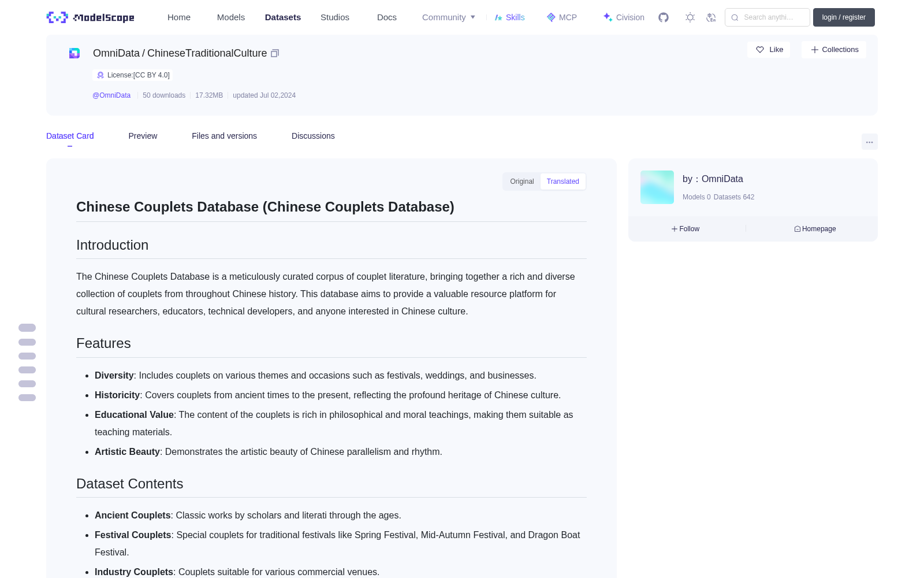Like this dataset
The image size is (924, 578).
(x=769, y=50)
